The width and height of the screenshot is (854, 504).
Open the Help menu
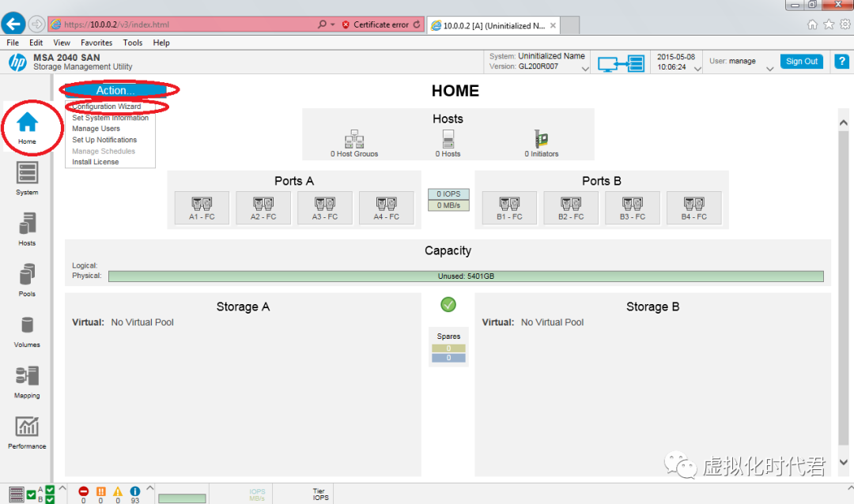[x=161, y=43]
